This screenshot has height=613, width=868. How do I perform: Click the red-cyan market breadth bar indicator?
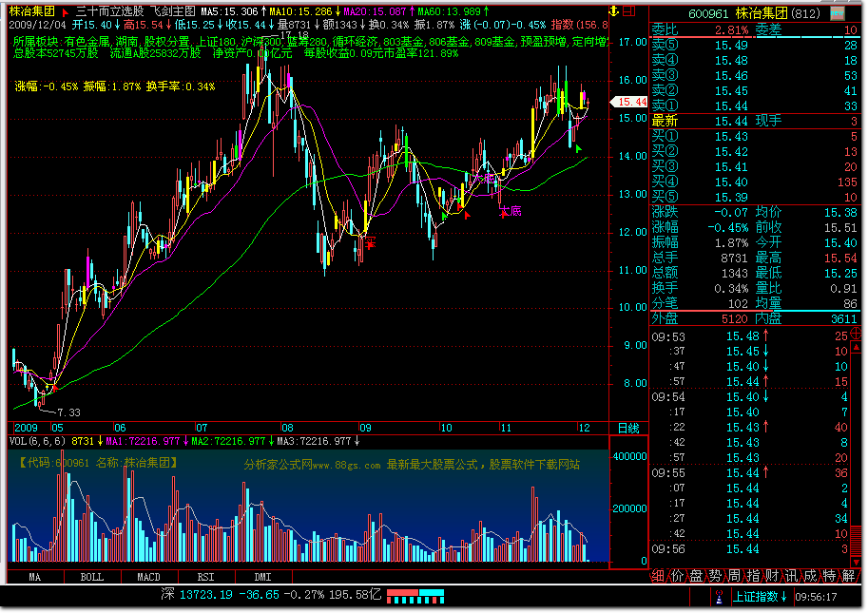point(415,596)
